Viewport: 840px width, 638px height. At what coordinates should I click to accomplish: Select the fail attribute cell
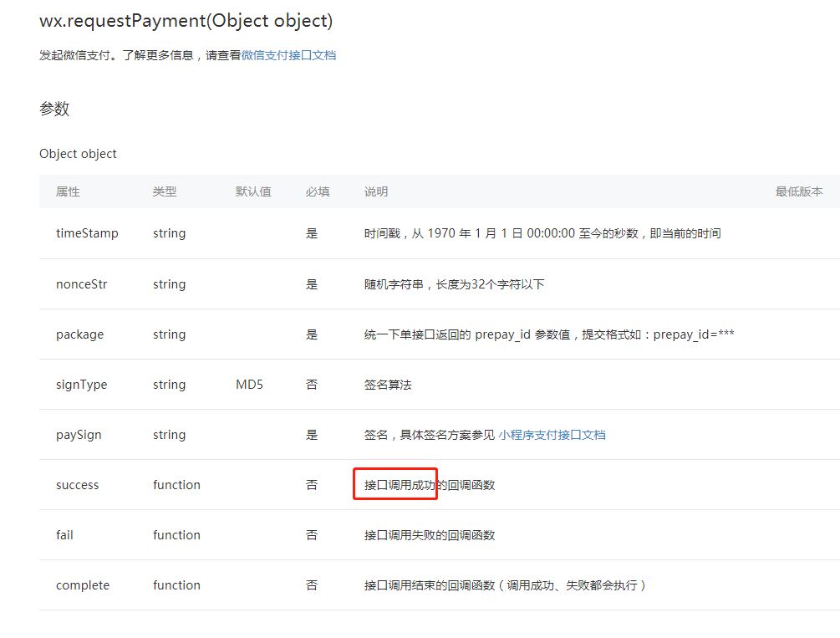coord(64,535)
